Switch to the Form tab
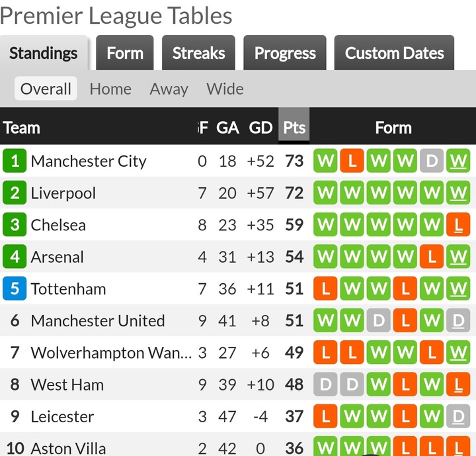Viewport: 476px width, 456px height. [125, 53]
